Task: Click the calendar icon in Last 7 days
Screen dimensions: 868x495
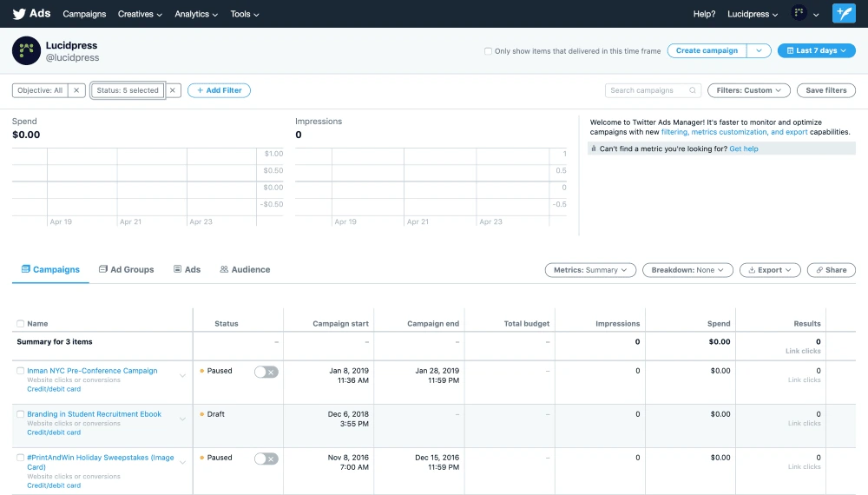Action: 790,50
